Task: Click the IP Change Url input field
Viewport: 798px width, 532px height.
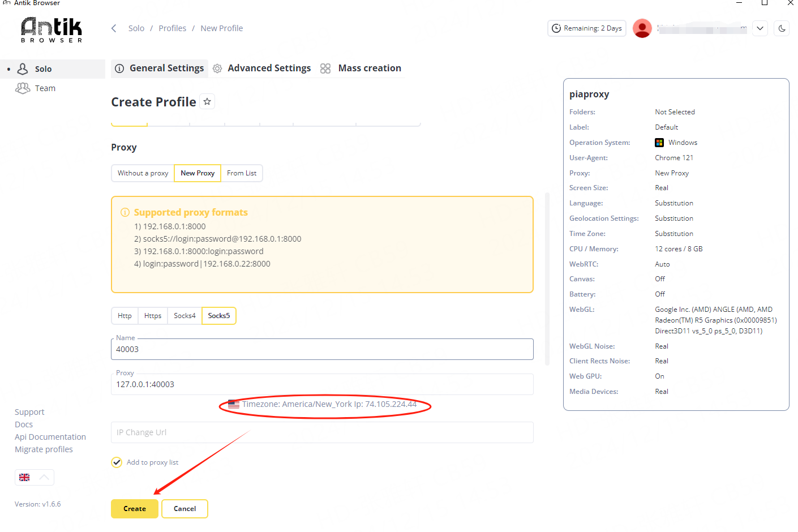Action: [322, 432]
